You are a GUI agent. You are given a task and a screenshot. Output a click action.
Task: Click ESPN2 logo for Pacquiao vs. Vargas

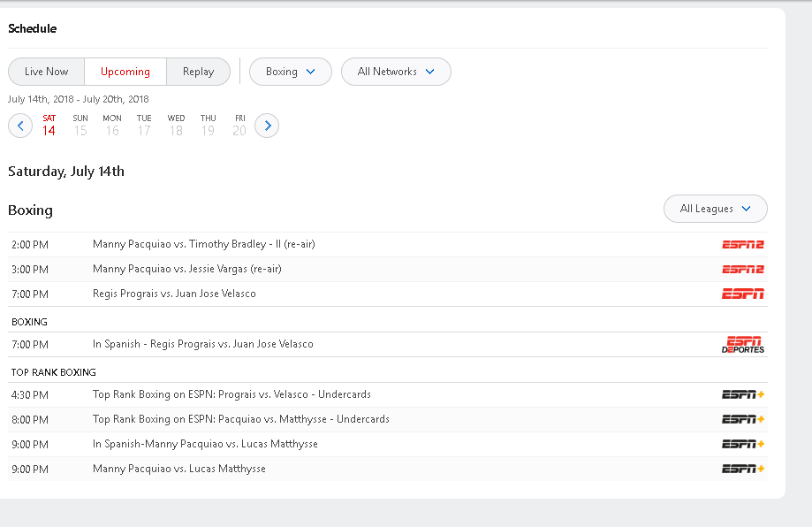coord(742,270)
